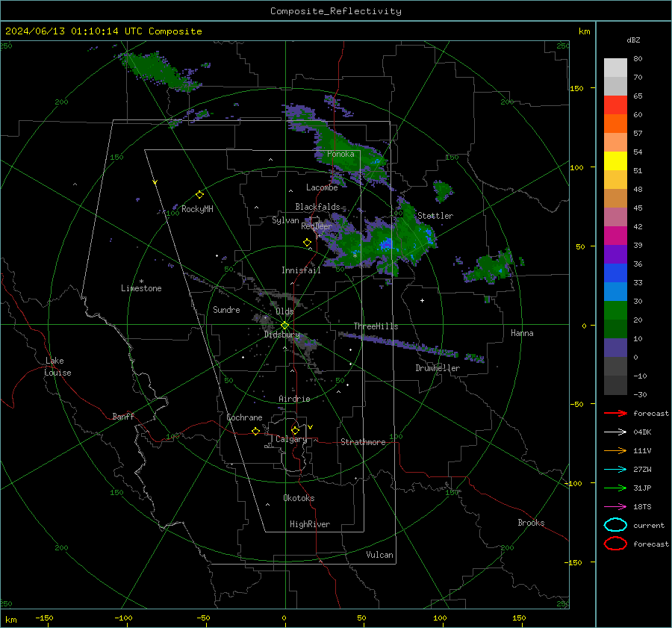Click the white plus marker southwest of Hanna
Screen dimensions: 672x628
[x=422, y=300]
